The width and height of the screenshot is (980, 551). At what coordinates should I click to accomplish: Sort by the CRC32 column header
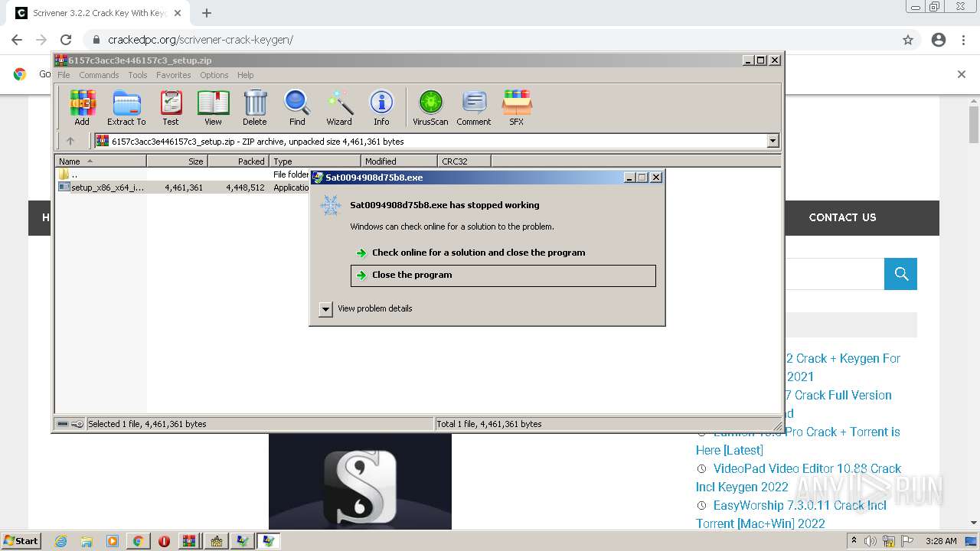(x=464, y=161)
